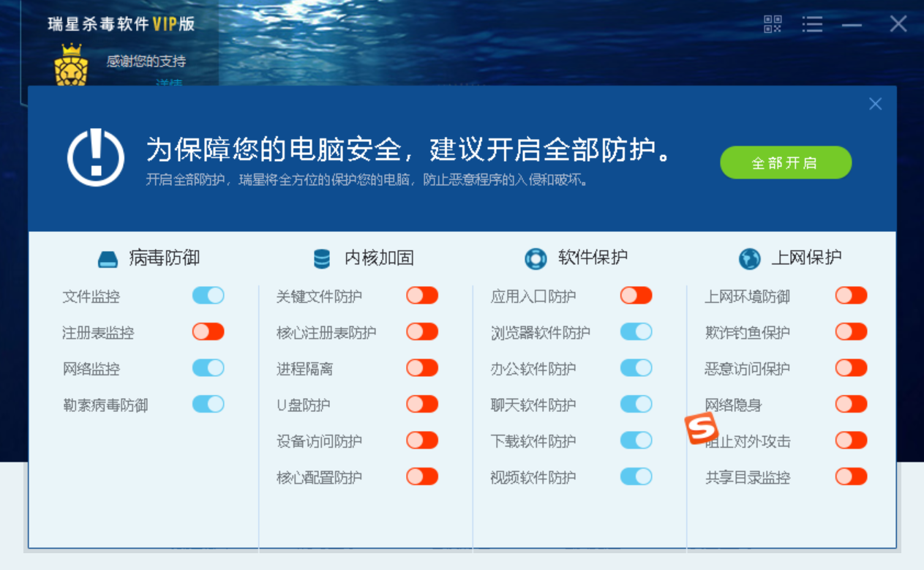
Task: Disable 办公软件防护 toggle
Action: [636, 368]
